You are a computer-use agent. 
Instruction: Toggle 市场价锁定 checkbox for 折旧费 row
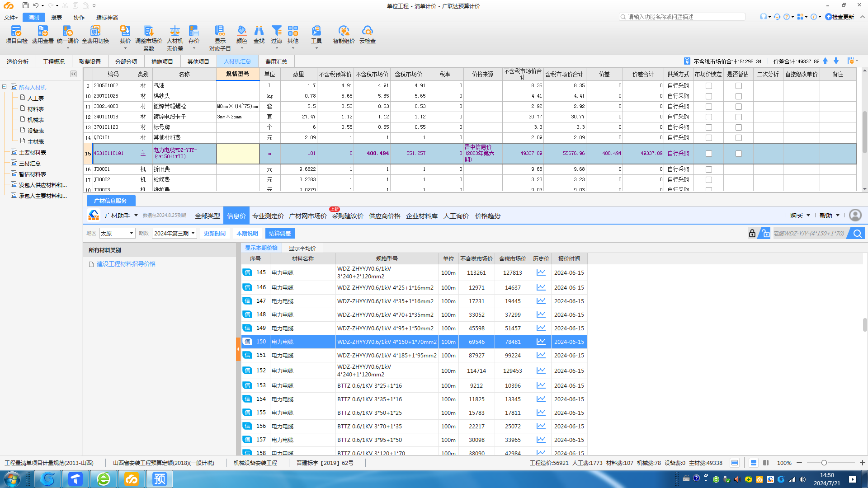[x=708, y=169]
